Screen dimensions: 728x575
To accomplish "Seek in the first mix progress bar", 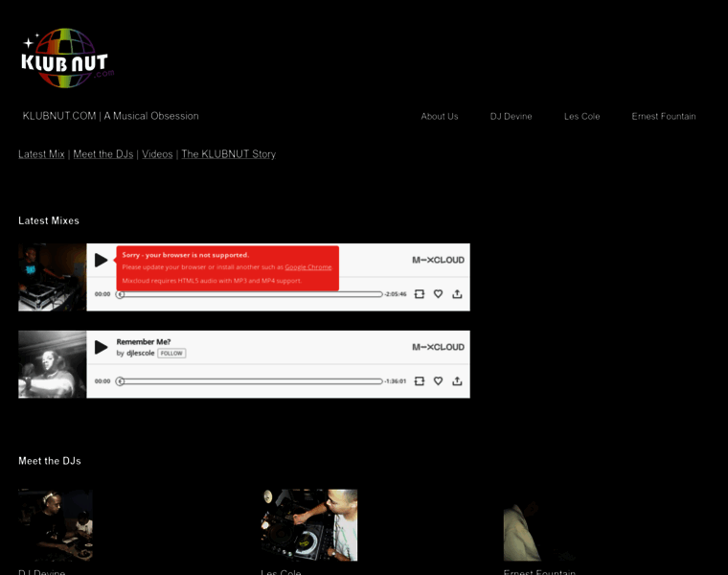I will tap(249, 294).
